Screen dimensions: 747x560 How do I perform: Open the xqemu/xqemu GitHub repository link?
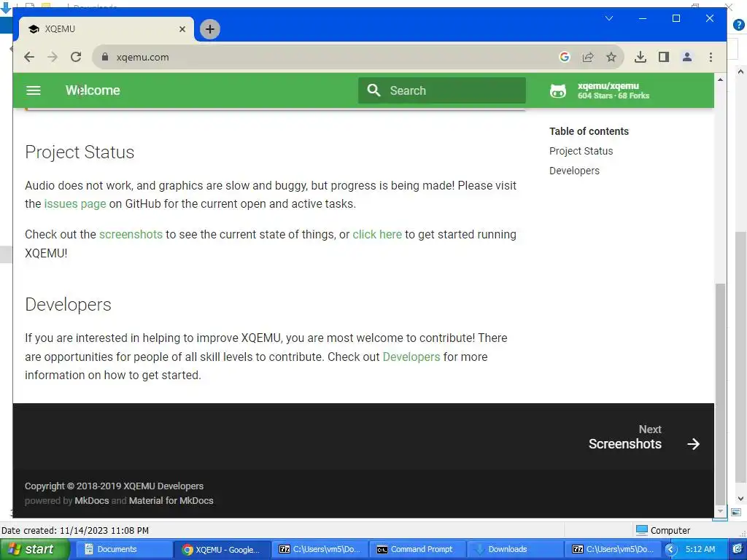pos(600,90)
